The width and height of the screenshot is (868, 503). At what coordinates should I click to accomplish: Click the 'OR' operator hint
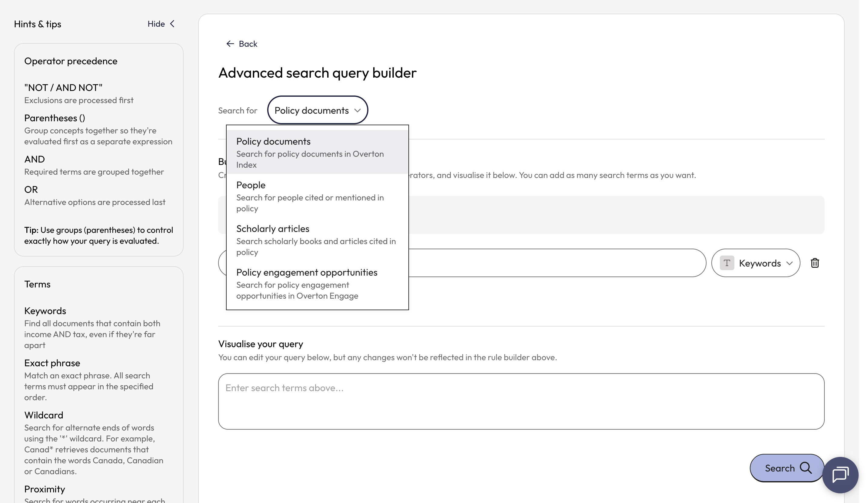tap(31, 189)
